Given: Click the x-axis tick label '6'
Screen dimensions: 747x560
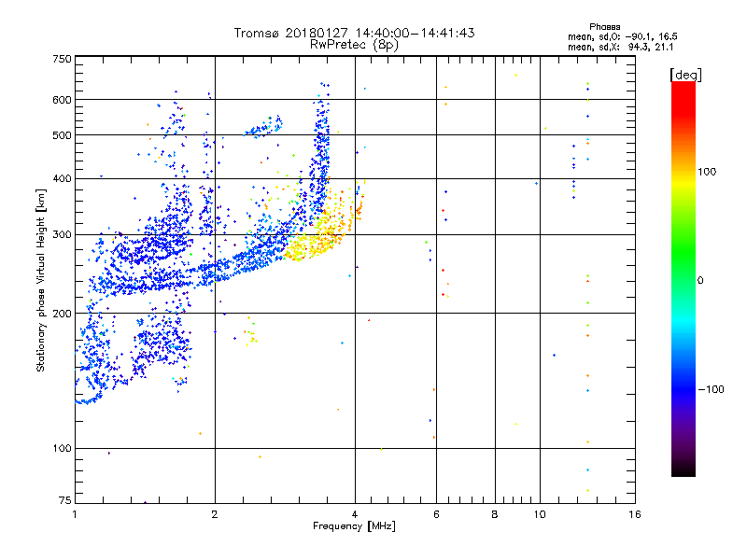Looking at the screenshot, I should [436, 514].
